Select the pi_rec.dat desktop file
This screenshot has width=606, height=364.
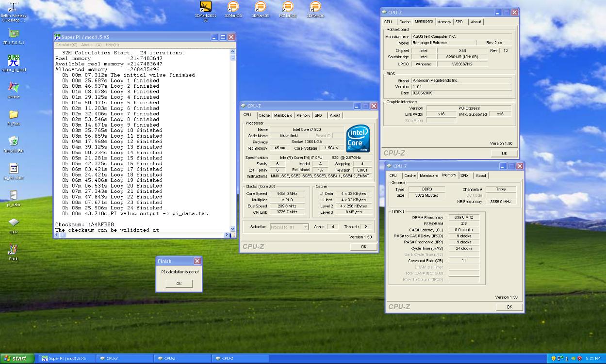click(14, 171)
